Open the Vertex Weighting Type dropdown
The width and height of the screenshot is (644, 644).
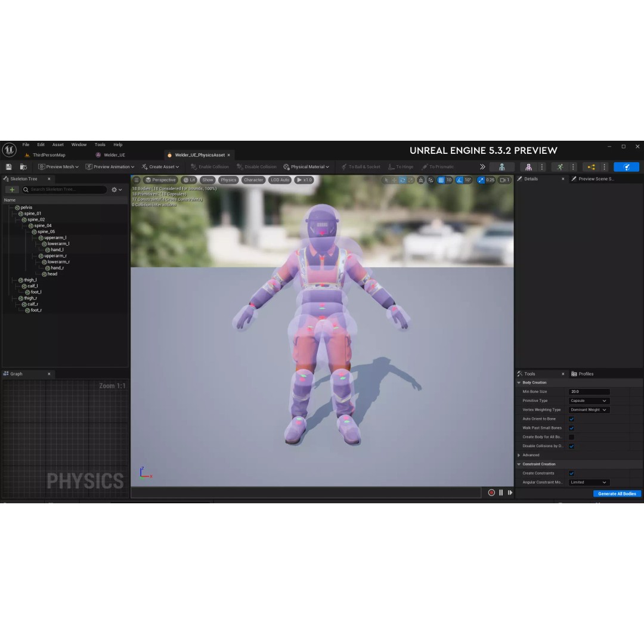(589, 410)
